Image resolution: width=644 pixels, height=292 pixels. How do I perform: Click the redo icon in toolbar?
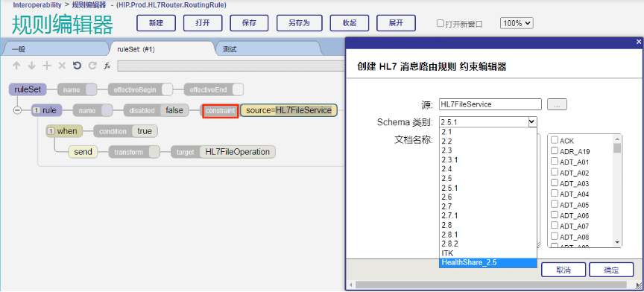click(x=92, y=66)
